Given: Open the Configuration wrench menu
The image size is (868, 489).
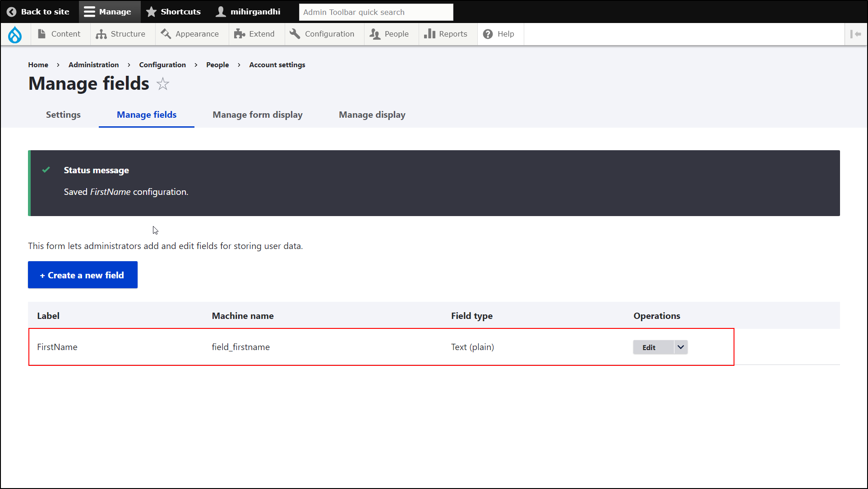Looking at the screenshot, I should click(x=322, y=34).
